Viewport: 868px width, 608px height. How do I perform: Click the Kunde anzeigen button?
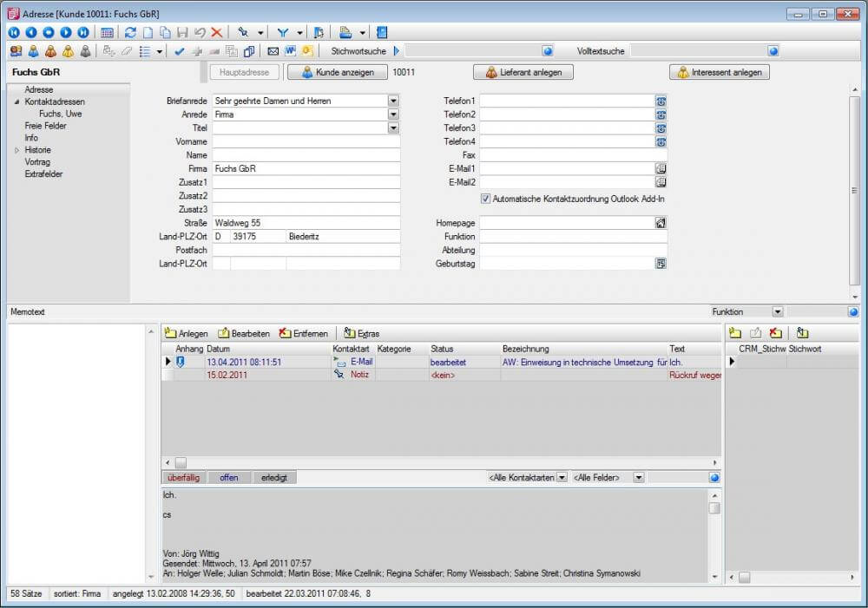point(337,73)
